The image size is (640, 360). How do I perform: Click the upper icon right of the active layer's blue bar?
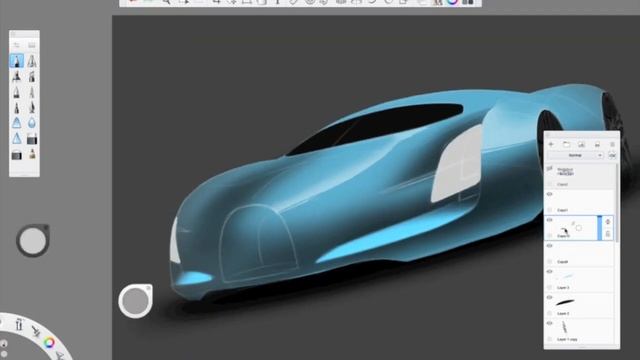[x=608, y=222]
